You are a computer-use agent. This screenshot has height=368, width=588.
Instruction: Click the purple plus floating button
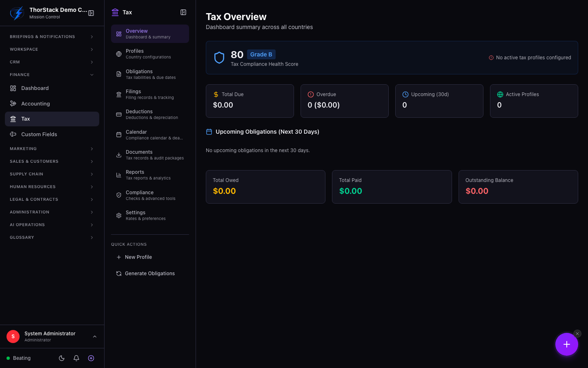coord(566,344)
